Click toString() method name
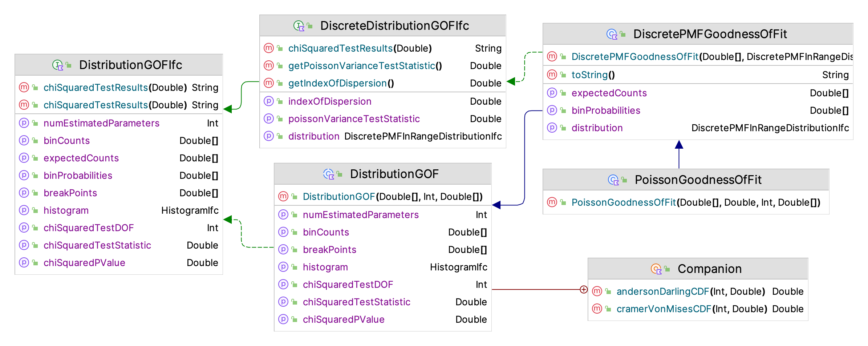Viewport: 868px width, 346px height. pos(593,75)
